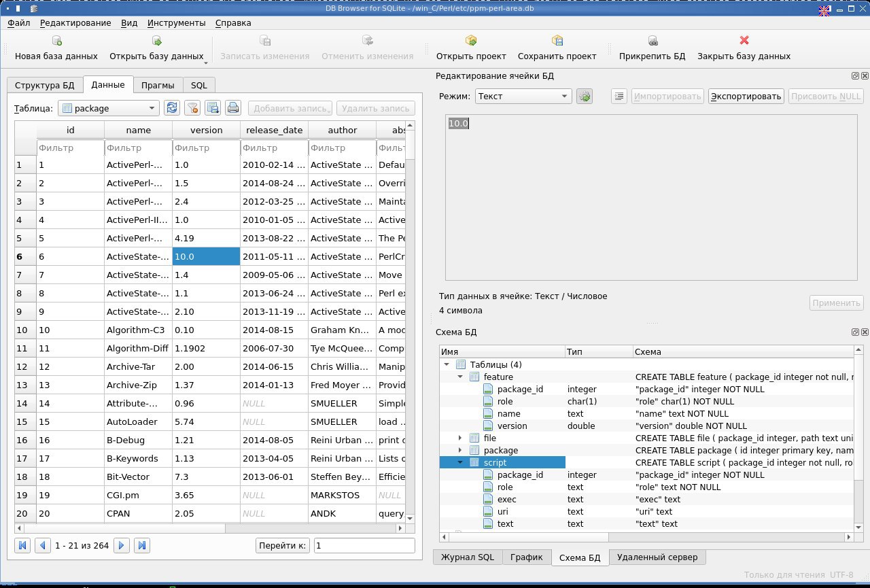Collapse the feature table node
Image resolution: width=870 pixels, height=588 pixels.
click(x=460, y=377)
